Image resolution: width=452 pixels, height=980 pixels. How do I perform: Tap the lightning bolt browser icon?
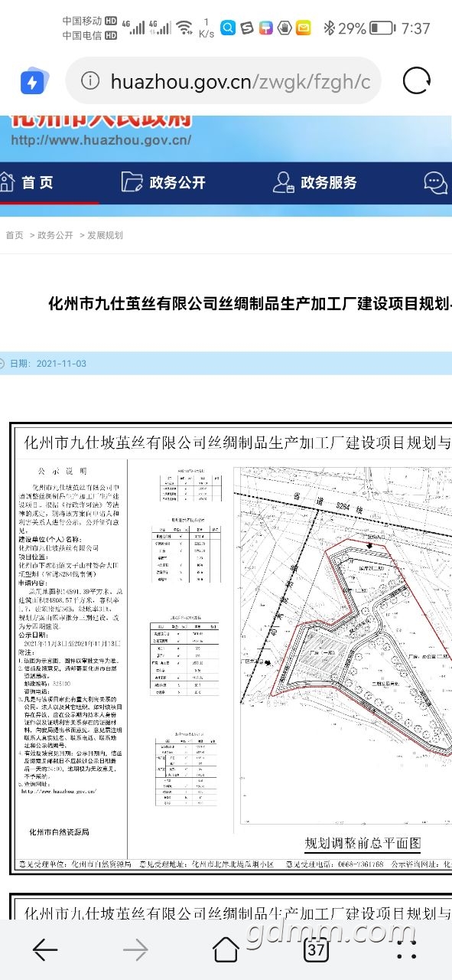coord(32,81)
